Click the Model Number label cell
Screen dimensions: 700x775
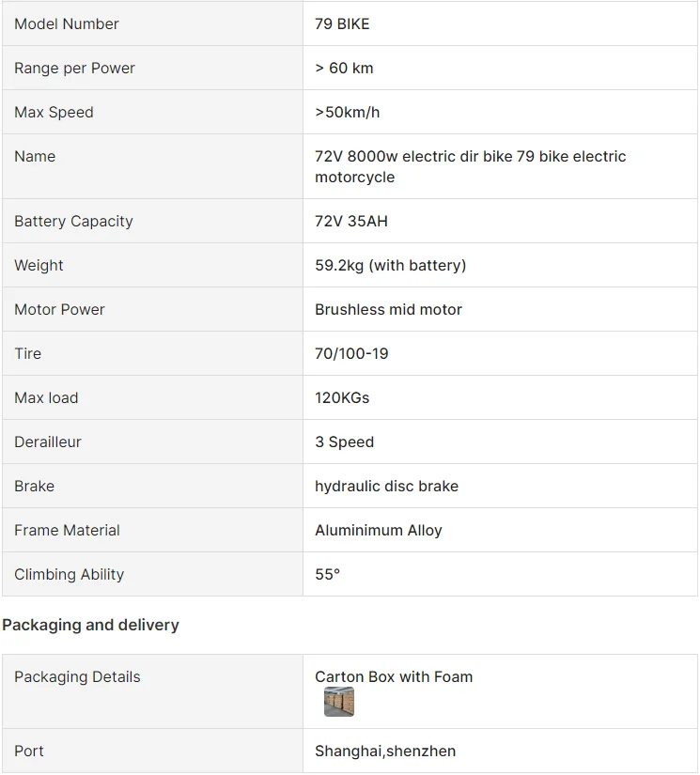point(67,24)
